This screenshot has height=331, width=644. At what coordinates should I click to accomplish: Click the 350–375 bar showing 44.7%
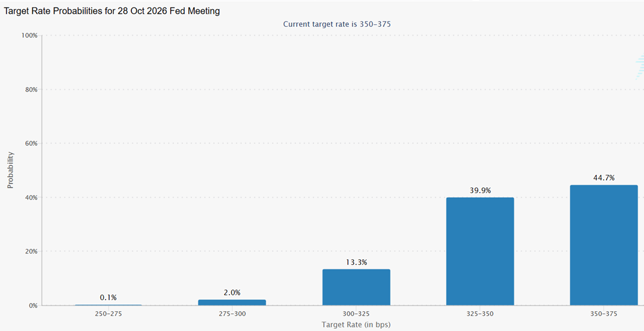click(603, 245)
